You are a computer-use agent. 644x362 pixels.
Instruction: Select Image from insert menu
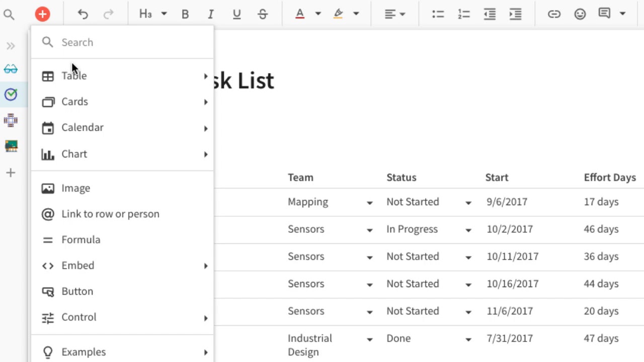122,188
